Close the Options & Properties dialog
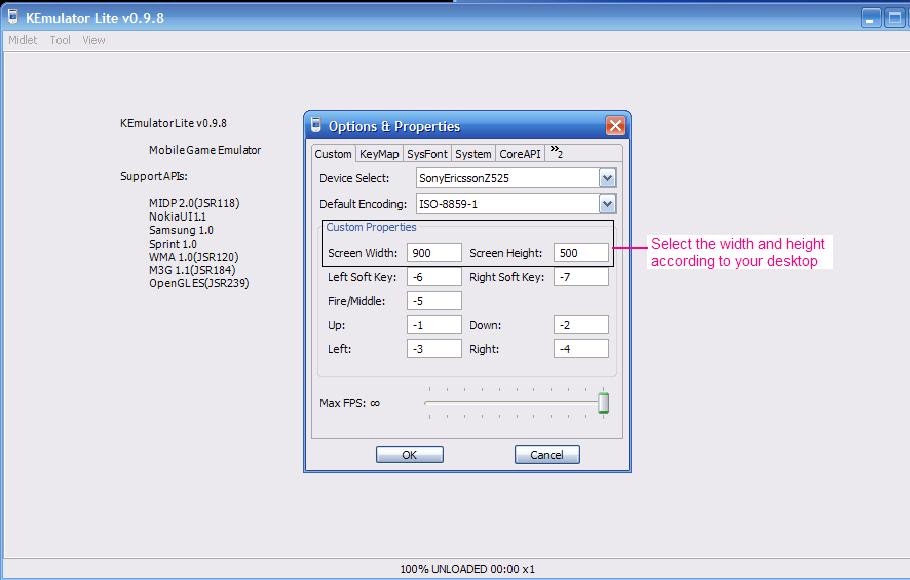The height and width of the screenshot is (580, 910). (615, 125)
